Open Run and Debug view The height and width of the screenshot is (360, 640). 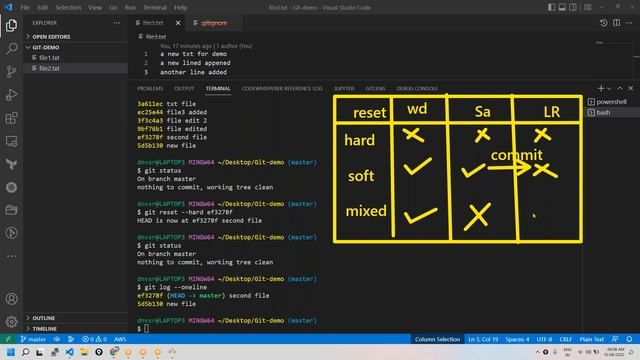[11, 95]
